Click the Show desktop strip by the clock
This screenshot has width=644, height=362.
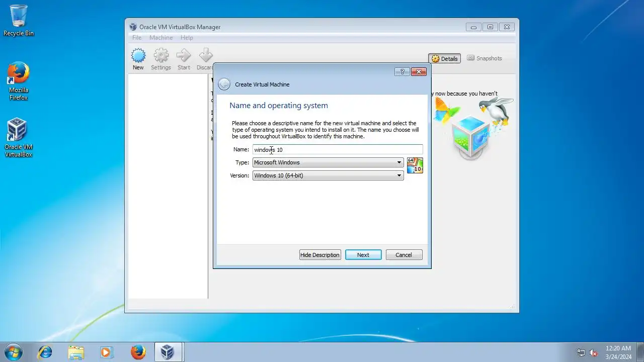pyautogui.click(x=640, y=352)
